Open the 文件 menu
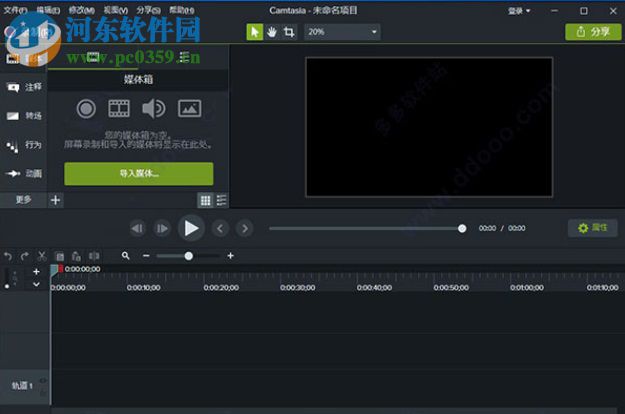This screenshot has height=414, width=625. 16,10
